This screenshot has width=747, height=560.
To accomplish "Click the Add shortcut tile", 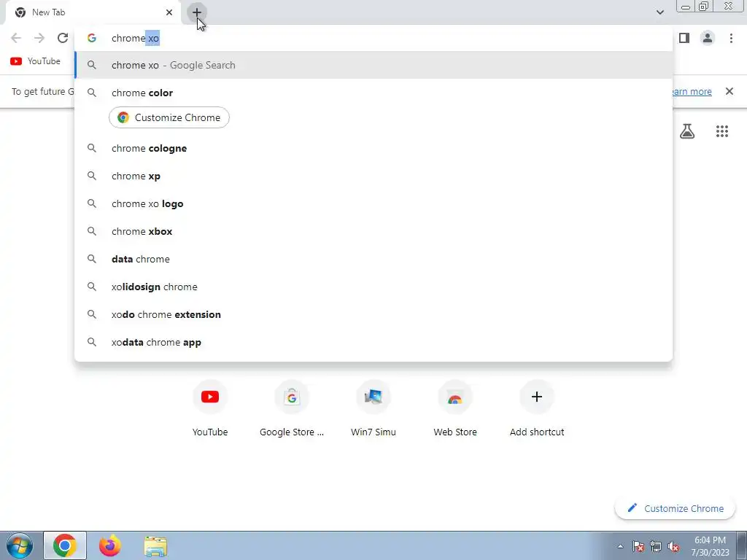I will click(537, 410).
